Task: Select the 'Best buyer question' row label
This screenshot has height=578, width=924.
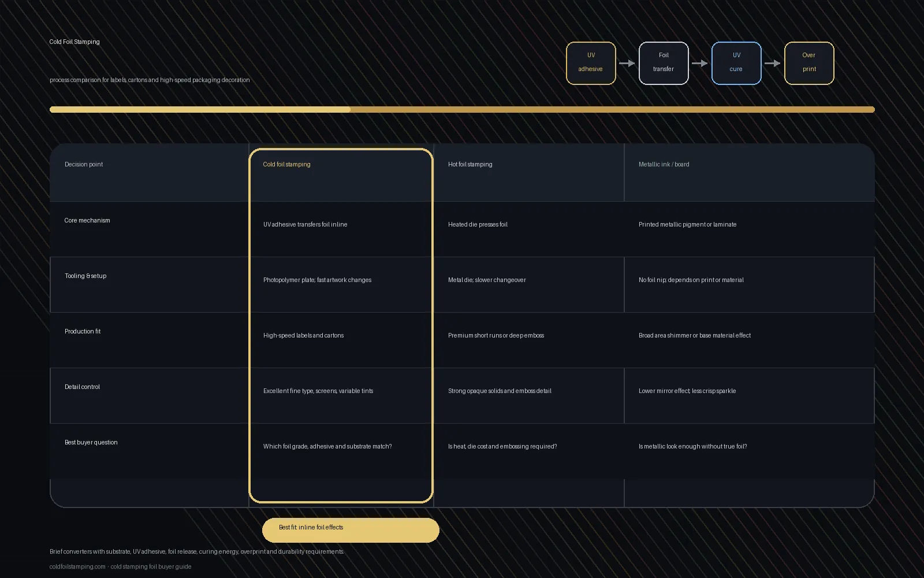Action: coord(91,442)
